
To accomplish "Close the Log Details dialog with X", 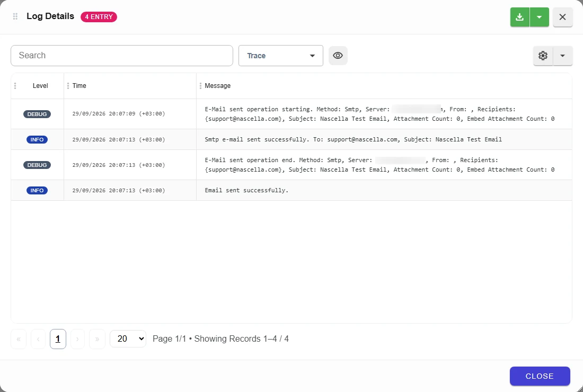I will (x=562, y=17).
